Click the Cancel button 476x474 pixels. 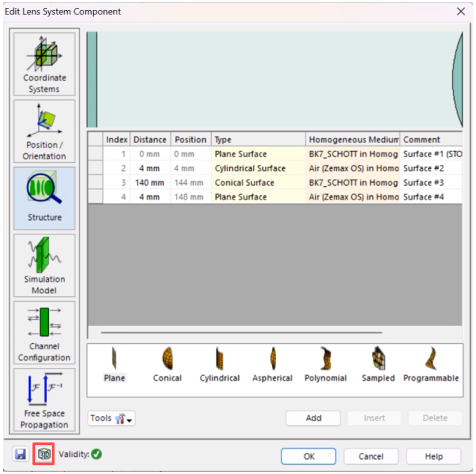click(x=371, y=456)
